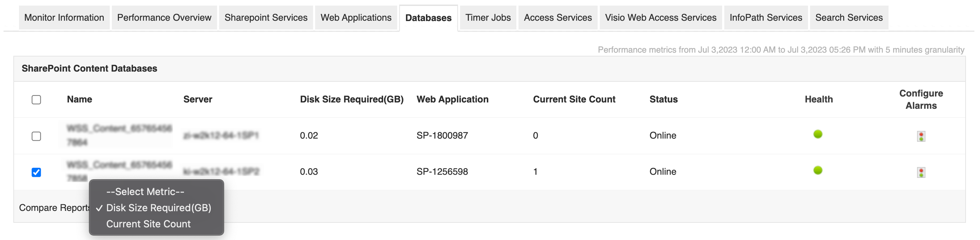Click green health indicator for SP-1256598 database
980x240 pixels.
click(817, 171)
